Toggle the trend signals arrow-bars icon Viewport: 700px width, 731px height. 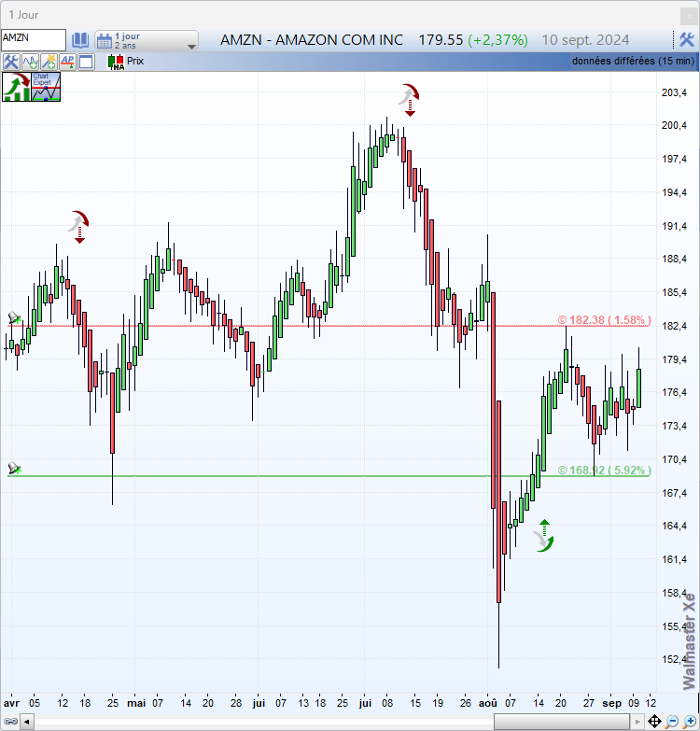pos(16,87)
